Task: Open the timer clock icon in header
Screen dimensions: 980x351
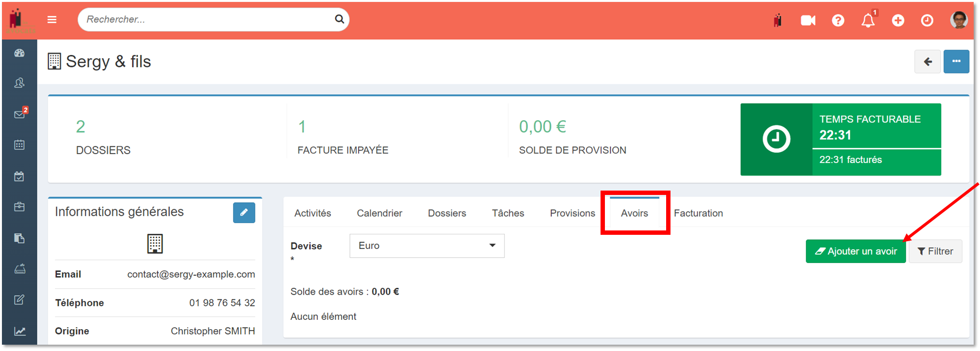Action: coord(927,20)
